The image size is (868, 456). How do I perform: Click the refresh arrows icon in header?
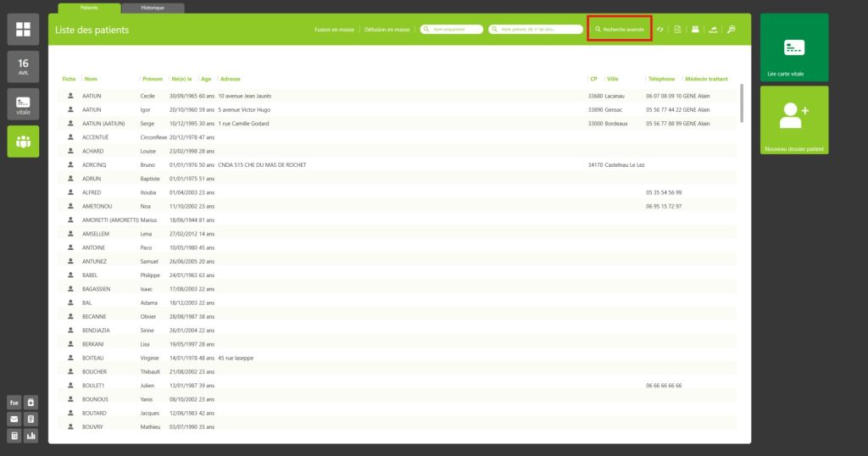tap(660, 30)
